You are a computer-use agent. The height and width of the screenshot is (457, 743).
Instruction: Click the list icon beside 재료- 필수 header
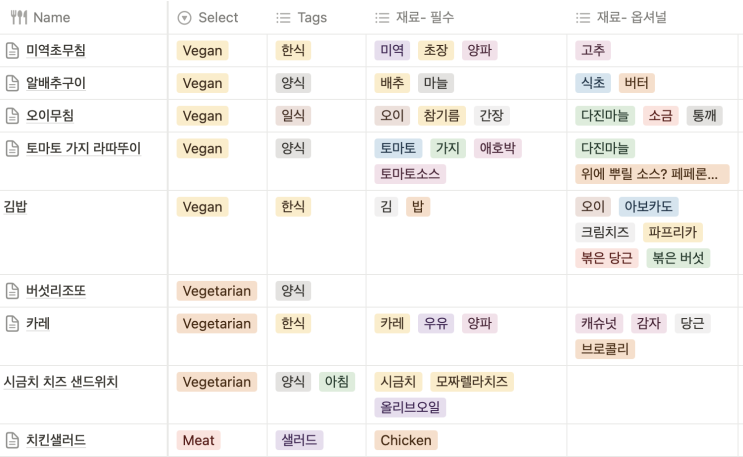click(x=382, y=18)
